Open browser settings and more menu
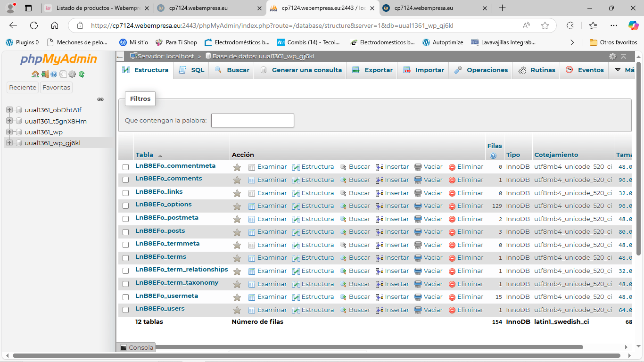Image resolution: width=644 pixels, height=362 pixels. [x=613, y=25]
